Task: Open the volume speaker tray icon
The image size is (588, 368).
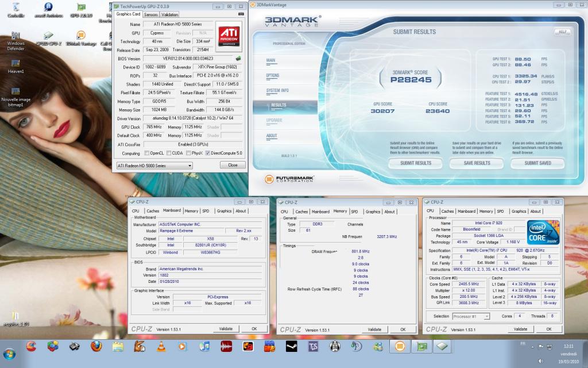Action: point(541,361)
